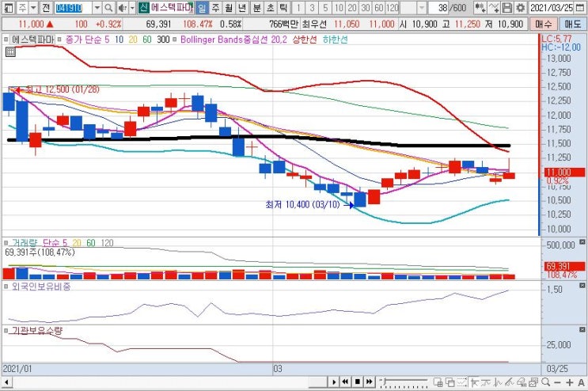Toggle the 기관보유수량 indicator marker

6,330
